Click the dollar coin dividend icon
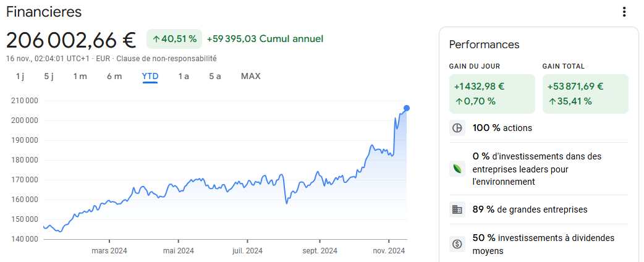Screen dimensions: 644x262 click(x=457, y=244)
